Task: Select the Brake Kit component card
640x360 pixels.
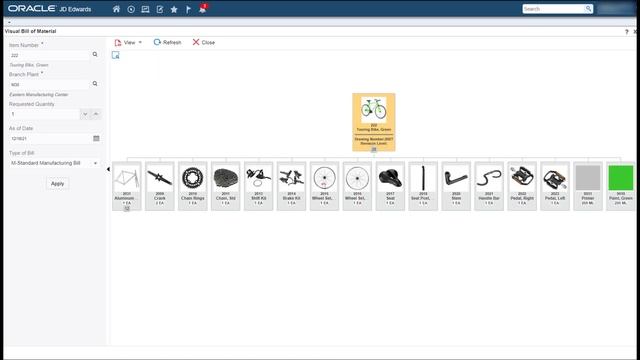Action: coord(291,186)
